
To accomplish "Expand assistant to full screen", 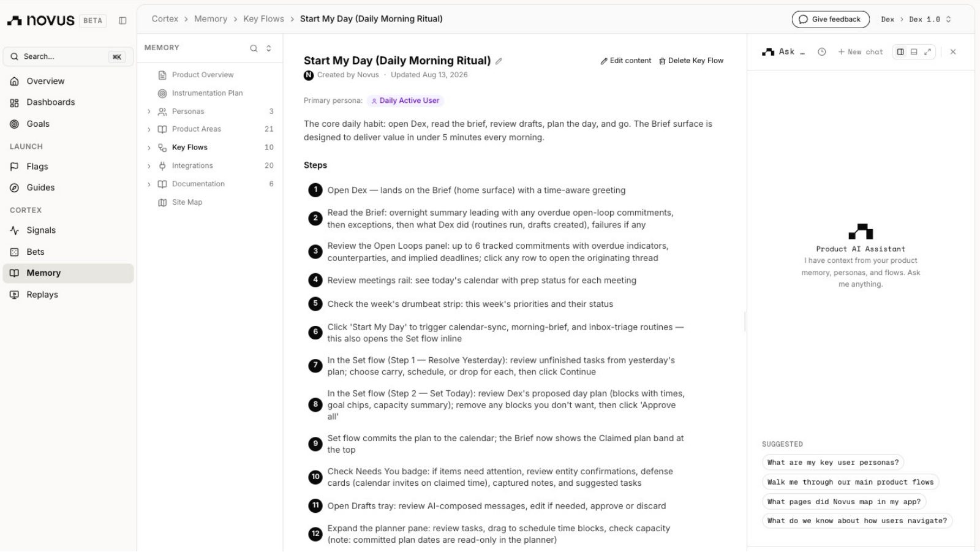I will (x=927, y=52).
